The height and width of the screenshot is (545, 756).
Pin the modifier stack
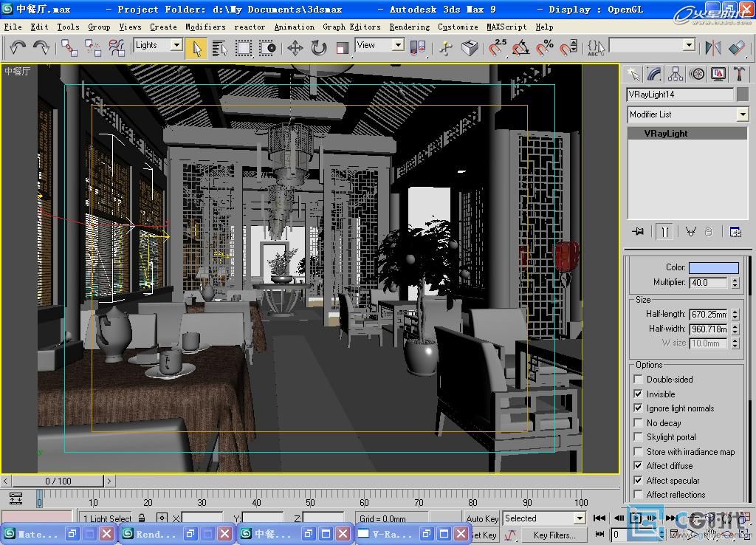638,231
